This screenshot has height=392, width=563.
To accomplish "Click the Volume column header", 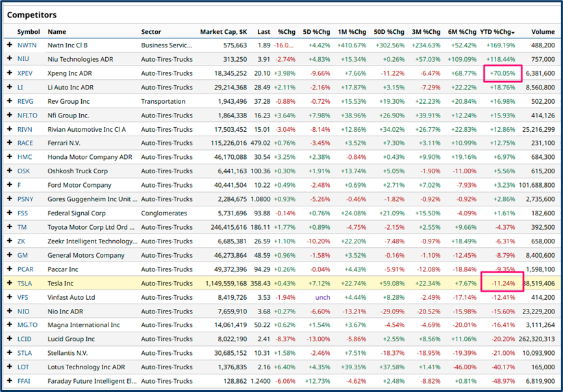I will pos(543,32).
